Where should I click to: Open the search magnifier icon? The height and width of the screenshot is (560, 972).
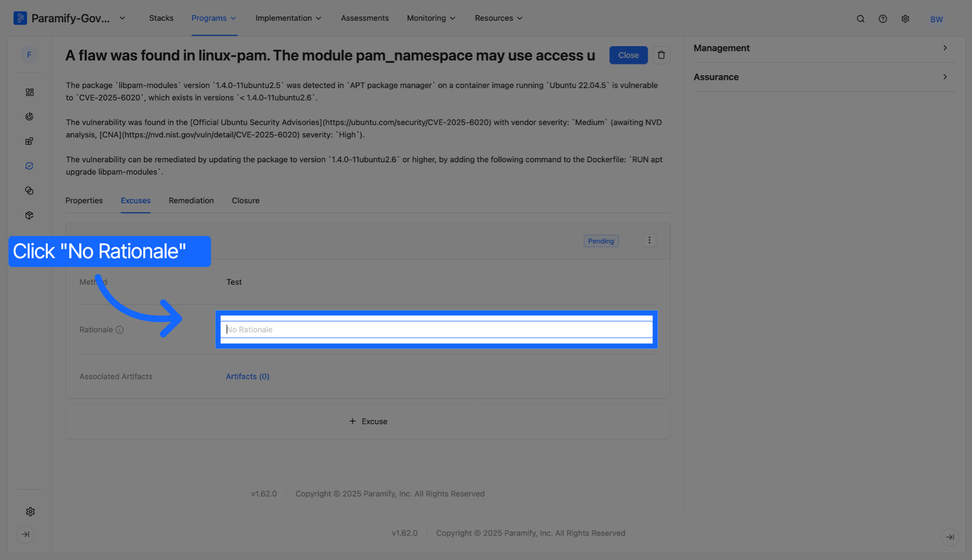[x=860, y=19]
